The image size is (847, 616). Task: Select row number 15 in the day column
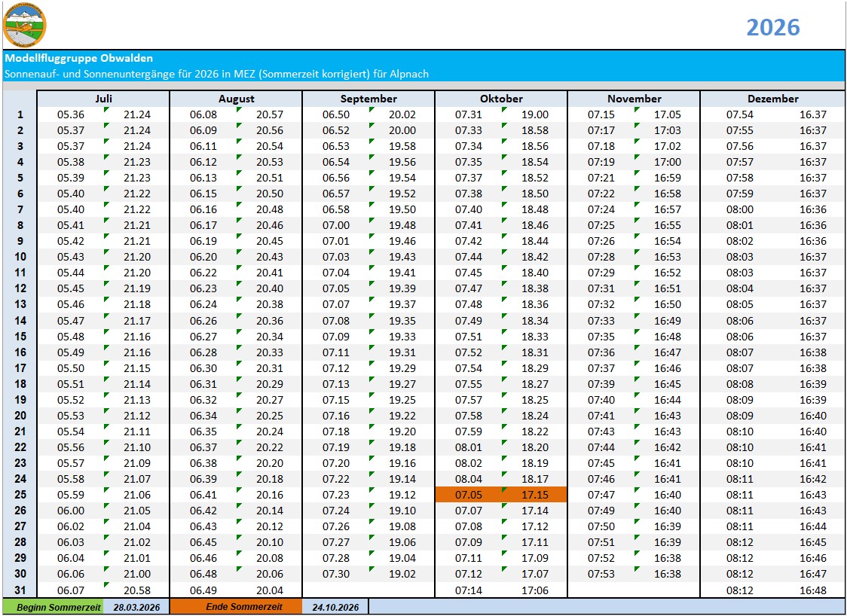coord(20,337)
